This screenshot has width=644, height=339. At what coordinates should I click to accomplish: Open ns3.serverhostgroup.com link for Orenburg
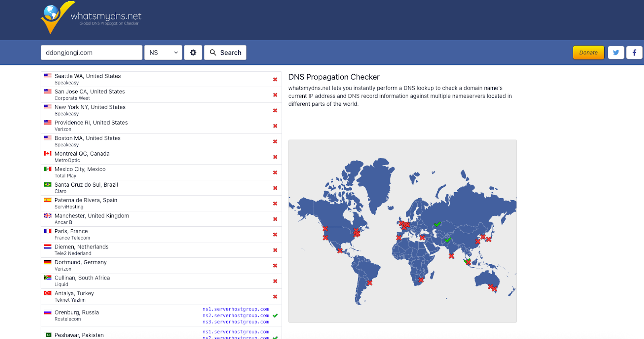coord(235,322)
